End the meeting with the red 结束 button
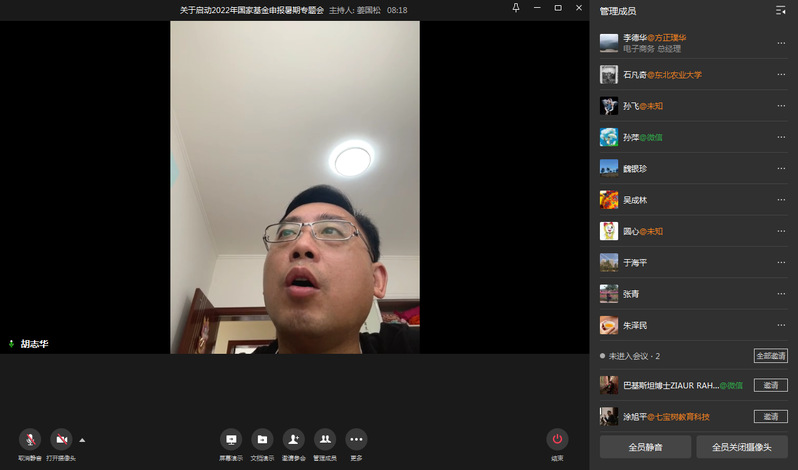Screen dimensions: 798x470 557,439
